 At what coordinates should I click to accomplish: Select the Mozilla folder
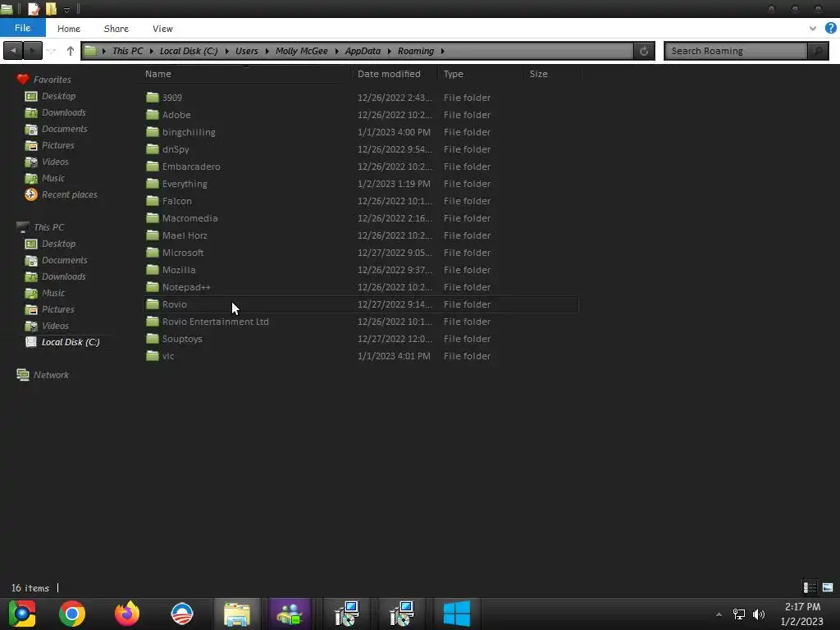click(x=361, y=269)
